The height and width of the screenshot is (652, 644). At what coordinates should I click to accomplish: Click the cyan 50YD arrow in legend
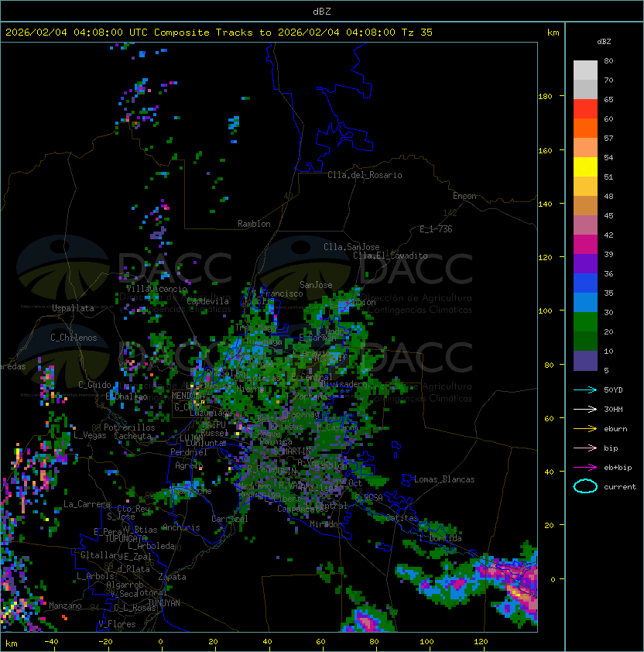click(585, 389)
